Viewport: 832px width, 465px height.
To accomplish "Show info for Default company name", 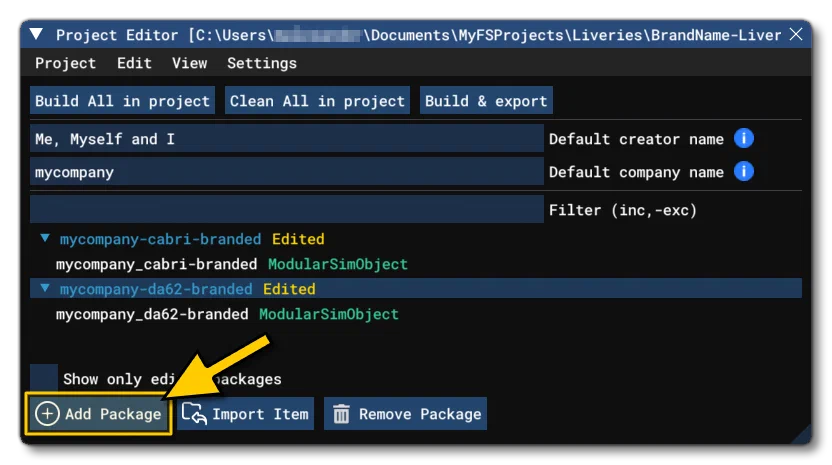I will (x=743, y=171).
